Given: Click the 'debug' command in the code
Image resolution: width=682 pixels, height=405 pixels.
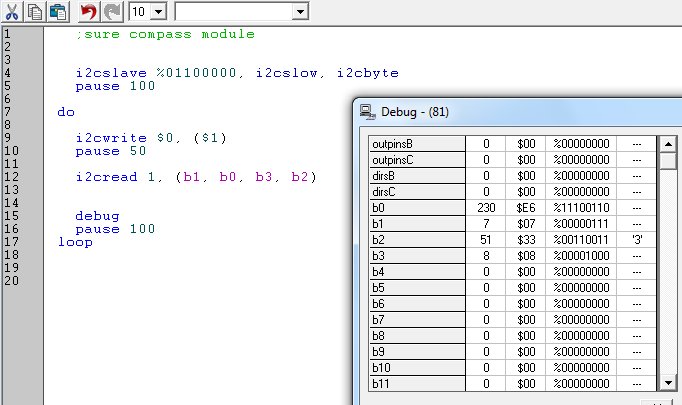Looking at the screenshot, I should (x=97, y=215).
